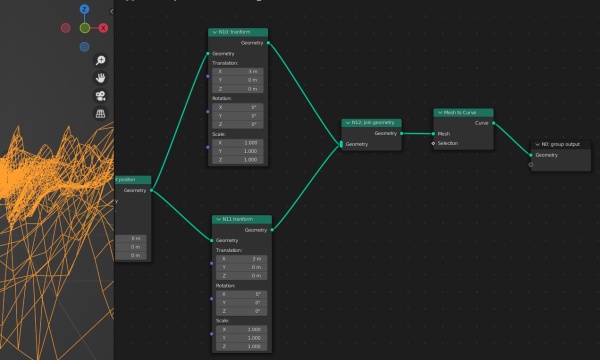The width and height of the screenshot is (600, 360).
Task: Collapse the Mesh to Curve node
Action: tap(440, 112)
